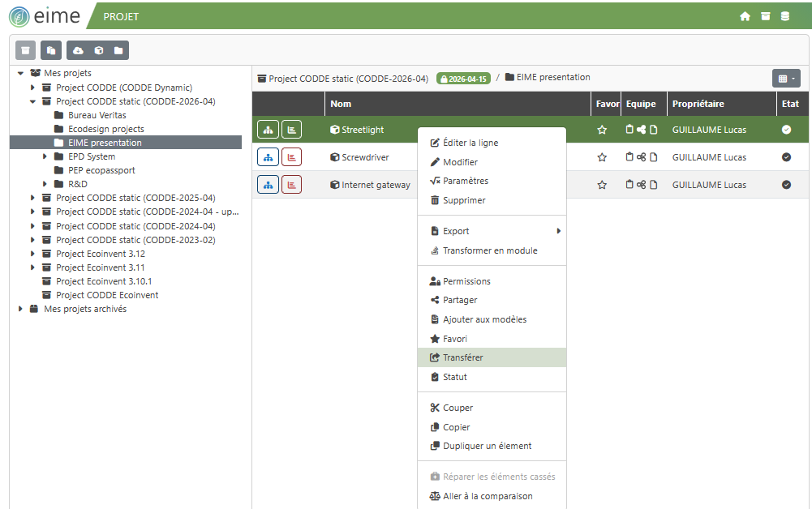Select Partager menu entry
Viewport: 812px width, 509px height.
tap(492, 300)
